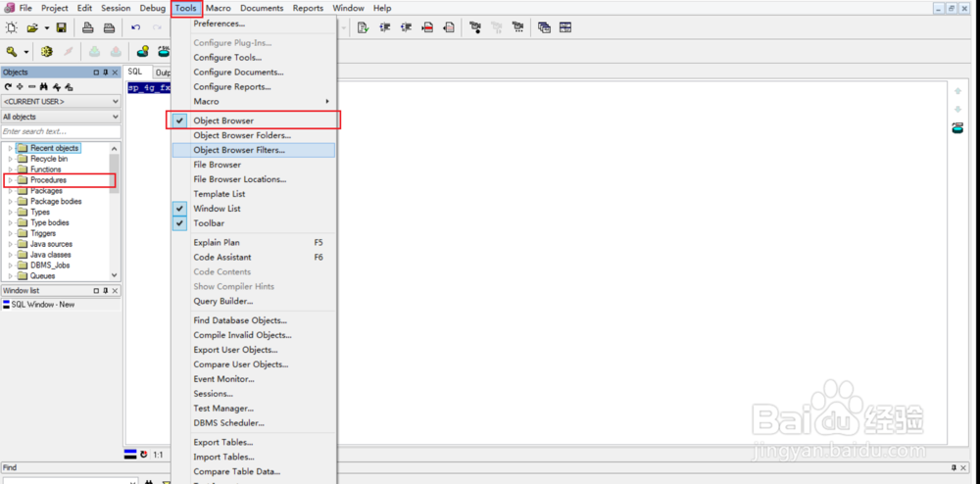Select the Type bodies tree item
Image resolution: width=980 pixels, height=484 pixels.
click(x=49, y=222)
